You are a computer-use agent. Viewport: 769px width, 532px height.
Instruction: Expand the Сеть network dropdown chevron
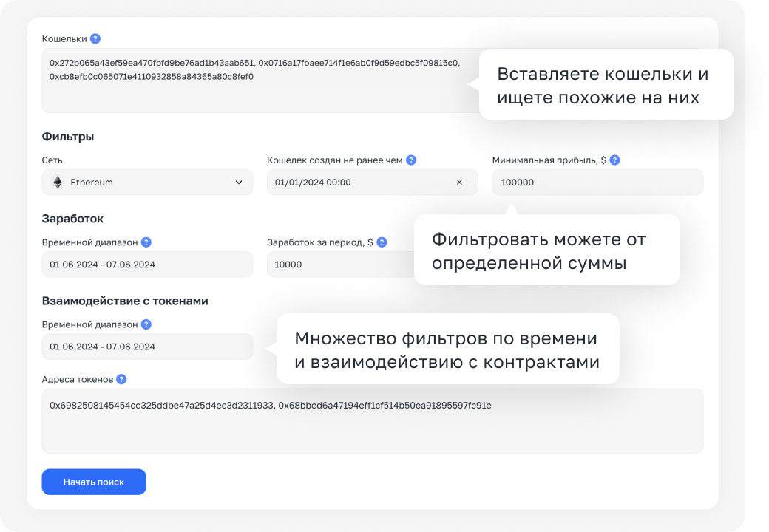point(239,183)
